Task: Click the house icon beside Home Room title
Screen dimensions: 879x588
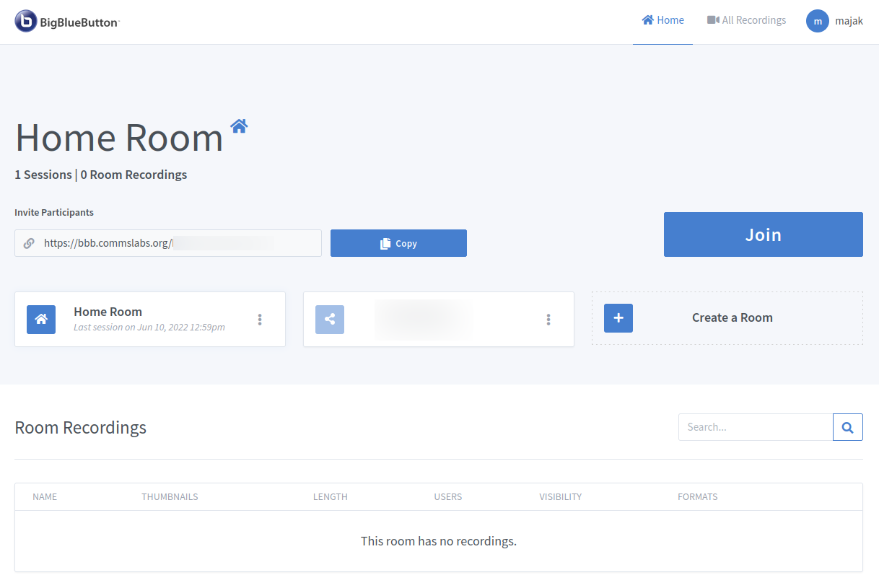Action: tap(239, 126)
